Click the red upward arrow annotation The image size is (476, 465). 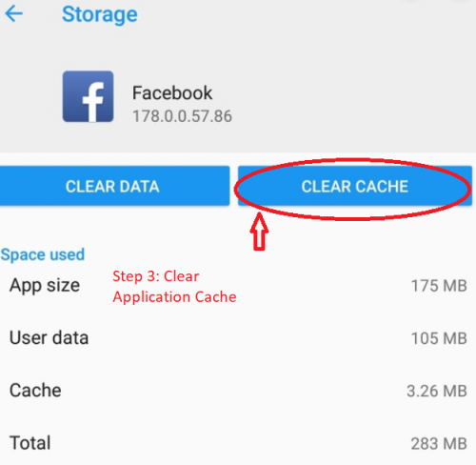(259, 232)
